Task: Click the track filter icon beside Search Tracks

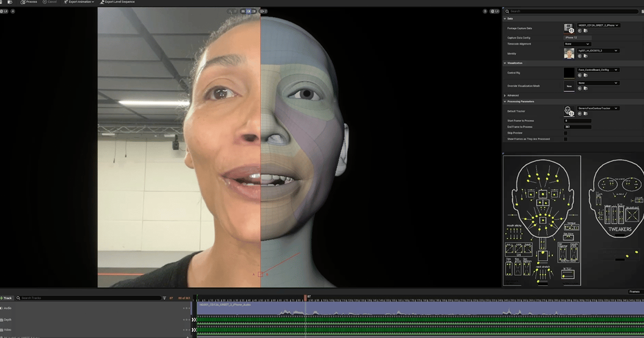Action: coord(165,298)
